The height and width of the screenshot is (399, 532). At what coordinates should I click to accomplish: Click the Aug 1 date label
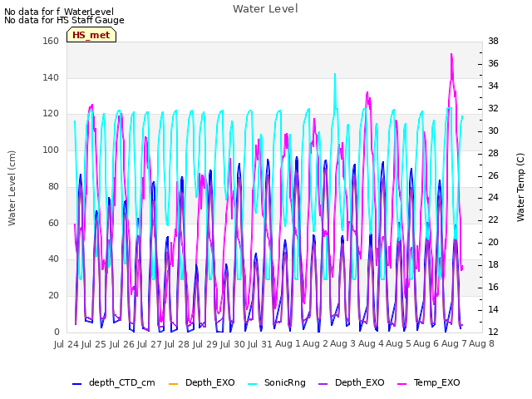tap(288, 344)
